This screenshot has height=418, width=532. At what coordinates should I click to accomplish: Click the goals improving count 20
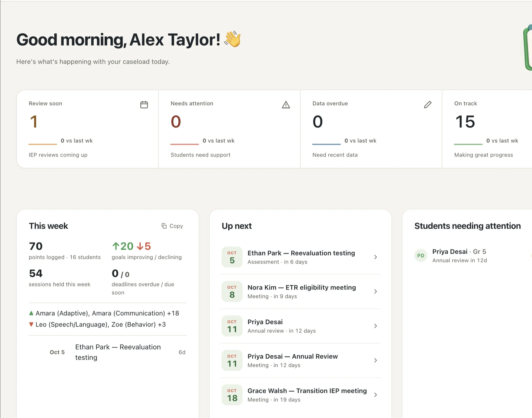click(x=123, y=246)
